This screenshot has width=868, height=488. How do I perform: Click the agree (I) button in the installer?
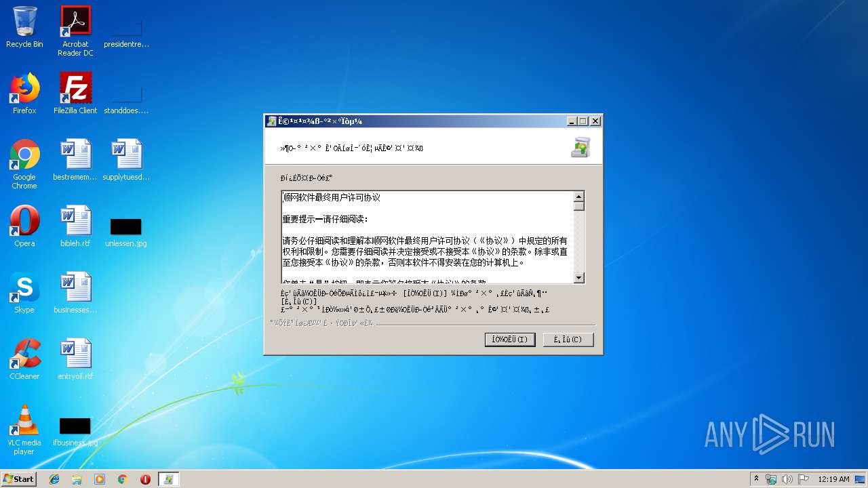click(510, 340)
